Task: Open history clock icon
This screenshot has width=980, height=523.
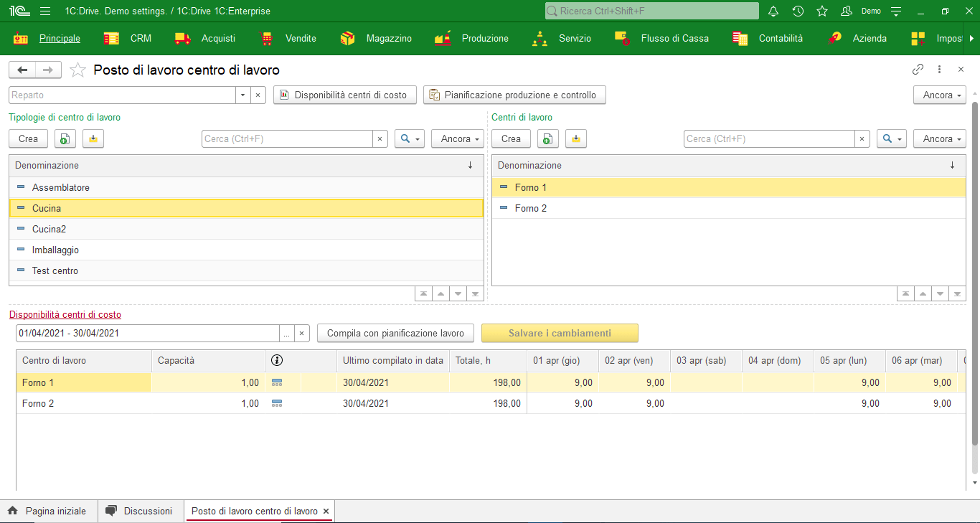Action: (x=798, y=11)
